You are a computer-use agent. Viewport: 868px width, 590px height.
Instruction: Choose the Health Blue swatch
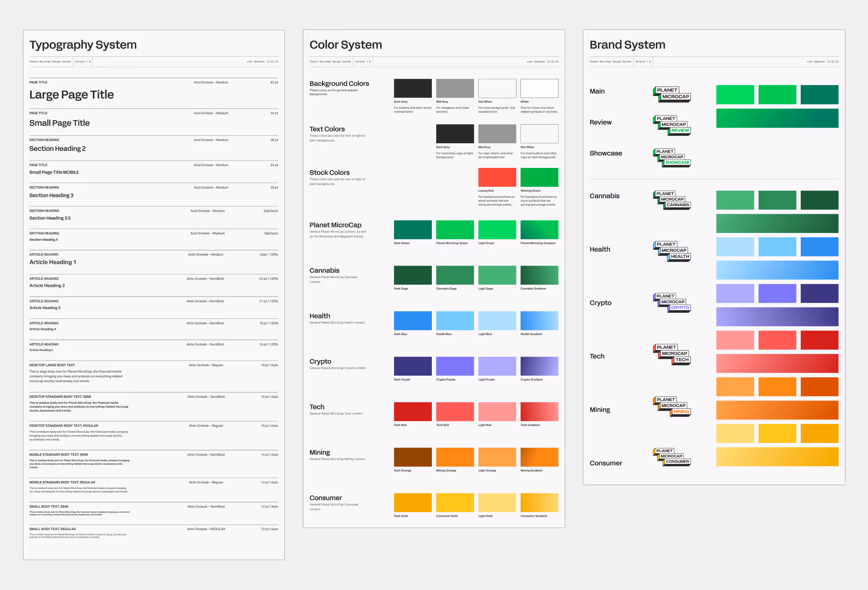point(455,321)
